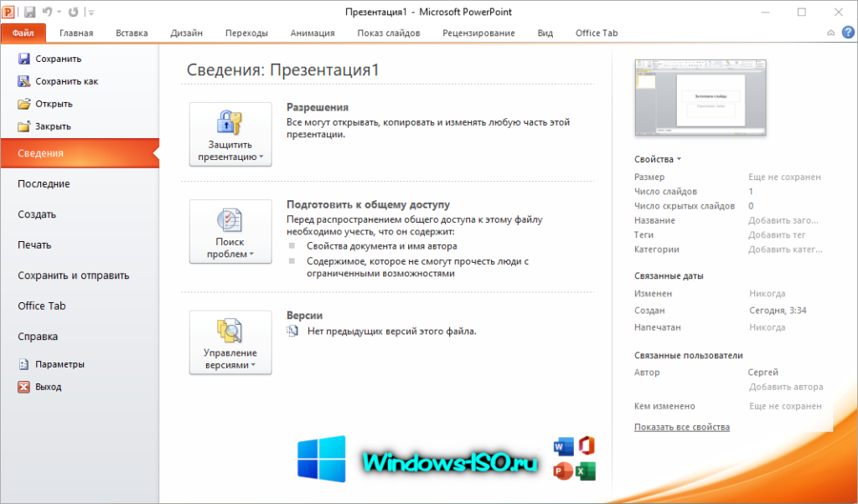The image size is (858, 504).
Task: Click the Save floppy disk icon in the title bar
Action: tap(29, 12)
